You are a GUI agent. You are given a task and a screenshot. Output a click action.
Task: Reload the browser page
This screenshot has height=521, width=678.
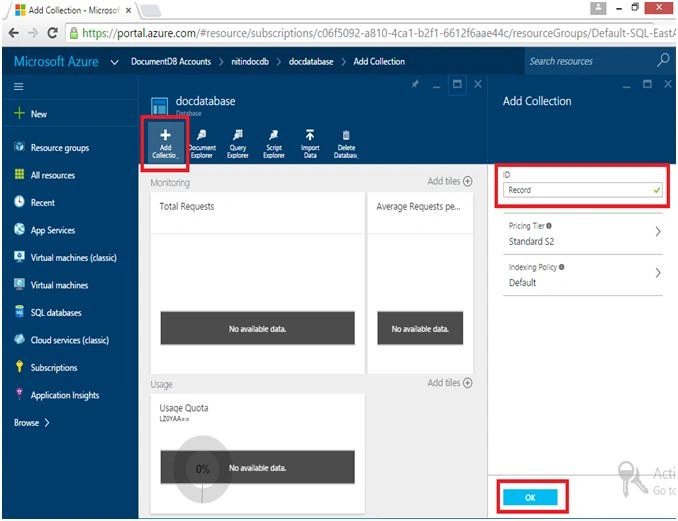53,33
